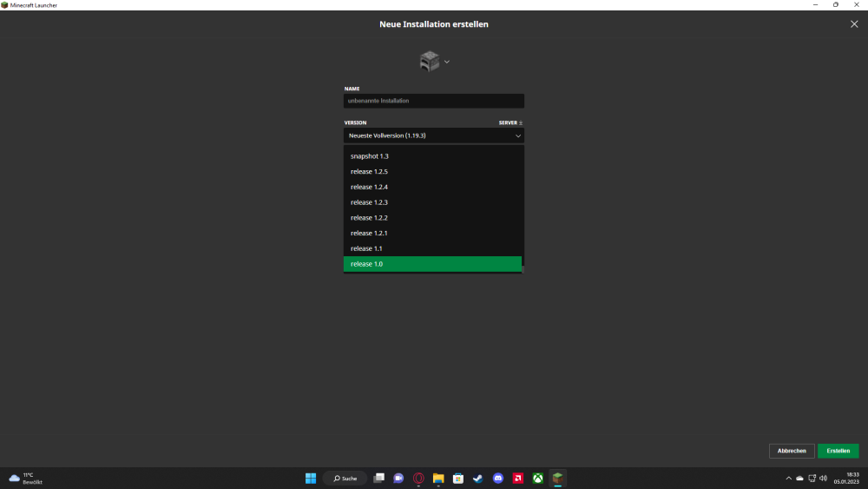Image resolution: width=868 pixels, height=489 pixels.
Task: Click the Abbrechen button
Action: [792, 451]
